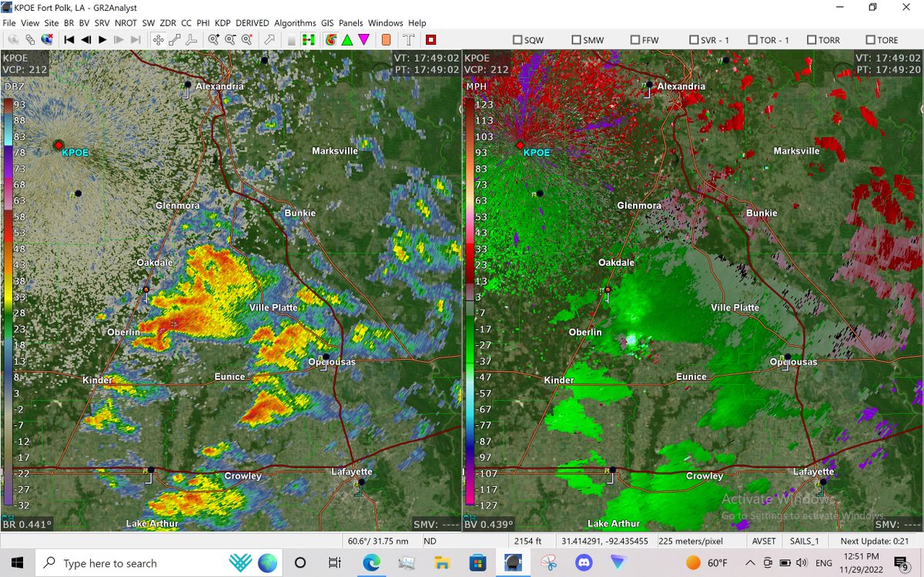
Task: Open the Panels menu
Action: [350, 22]
